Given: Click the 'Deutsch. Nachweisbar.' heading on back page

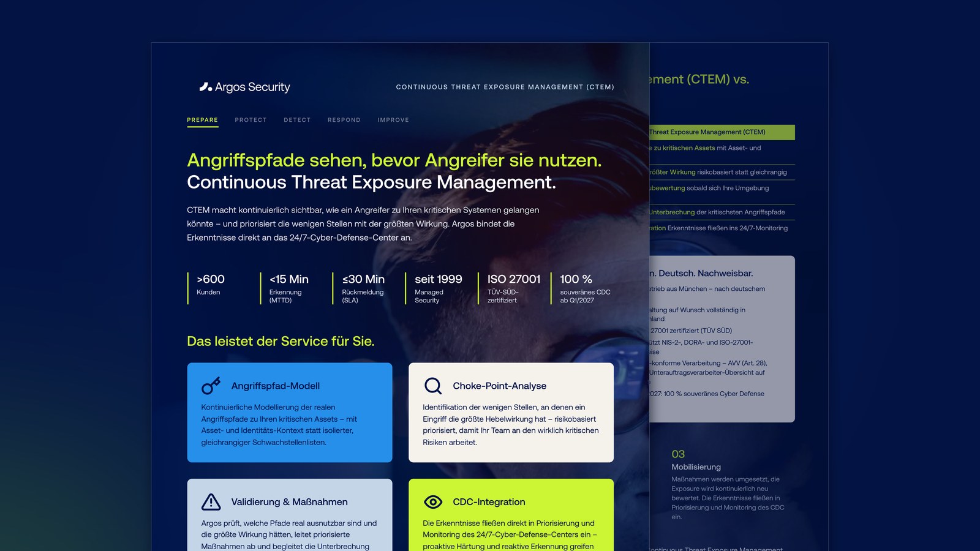Looking at the screenshot, I should (701, 274).
